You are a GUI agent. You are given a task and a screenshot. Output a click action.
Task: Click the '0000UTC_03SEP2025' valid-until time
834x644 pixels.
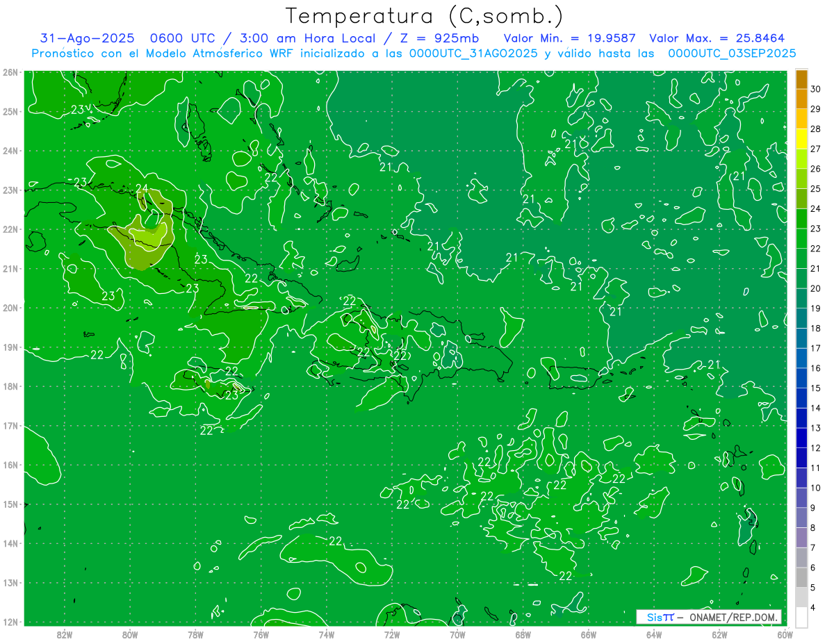[732, 53]
